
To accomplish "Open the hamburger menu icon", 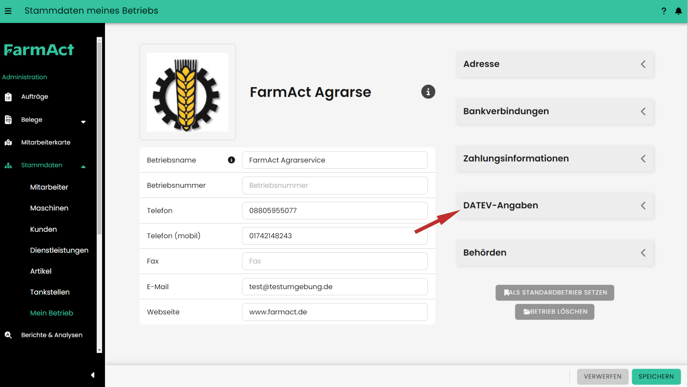I will point(8,11).
